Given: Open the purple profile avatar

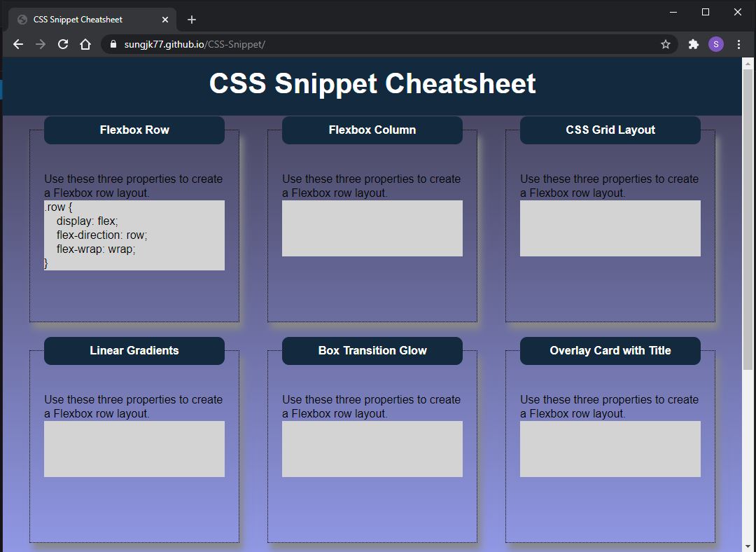Looking at the screenshot, I should click(x=715, y=44).
